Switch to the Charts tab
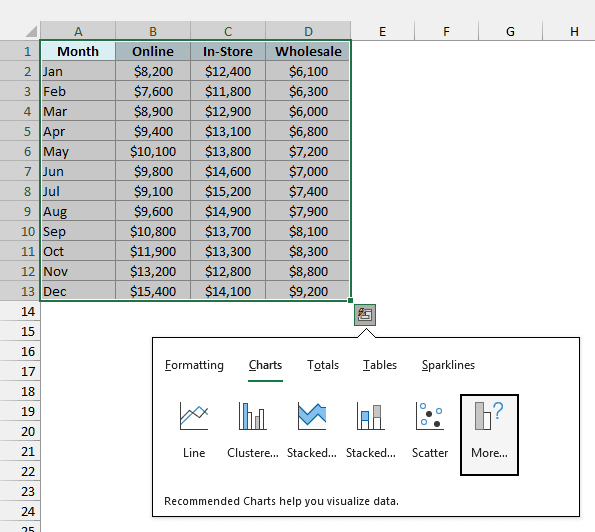Image resolution: width=595 pixels, height=532 pixels. pos(265,365)
